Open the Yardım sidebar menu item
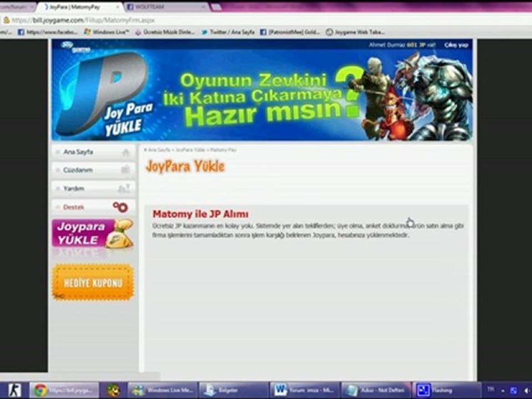 pyautogui.click(x=93, y=188)
